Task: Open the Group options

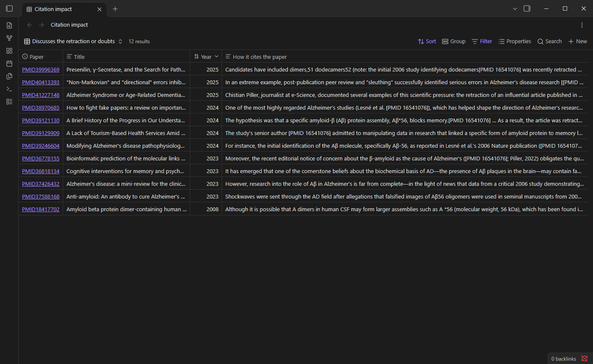Action: click(x=454, y=41)
